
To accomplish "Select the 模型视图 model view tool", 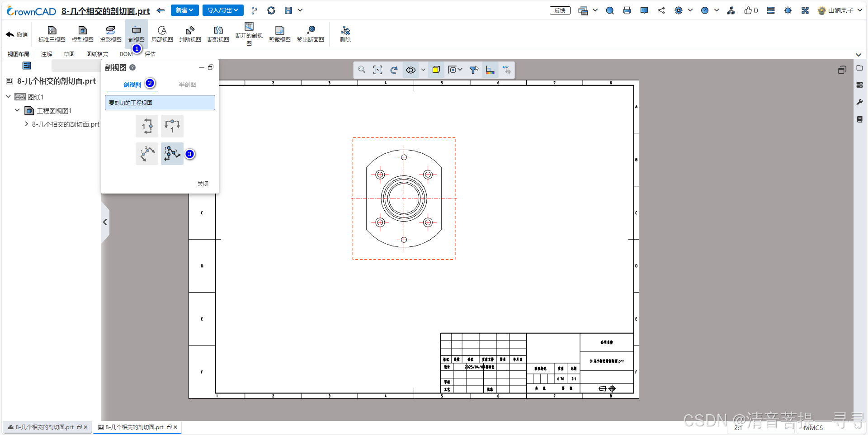I will coord(83,34).
